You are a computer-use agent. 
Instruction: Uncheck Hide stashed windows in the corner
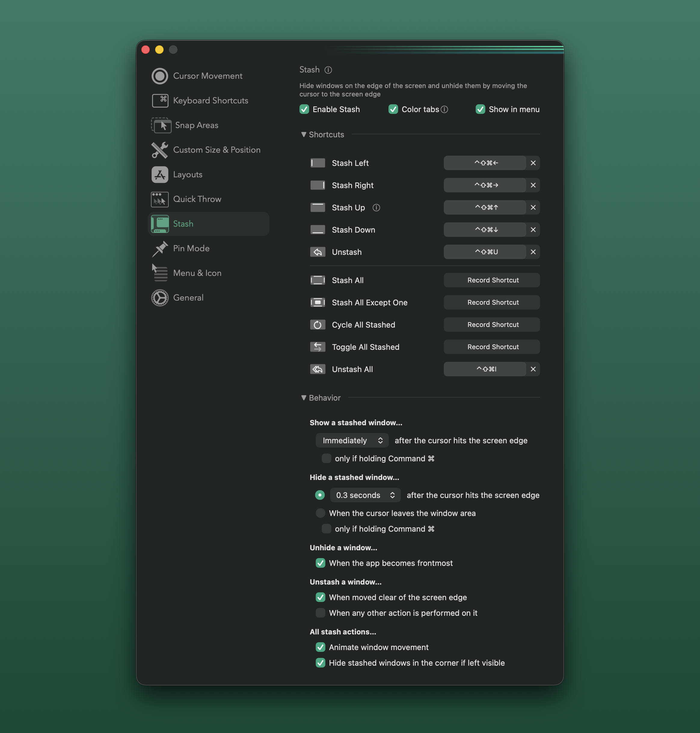[x=320, y=663]
